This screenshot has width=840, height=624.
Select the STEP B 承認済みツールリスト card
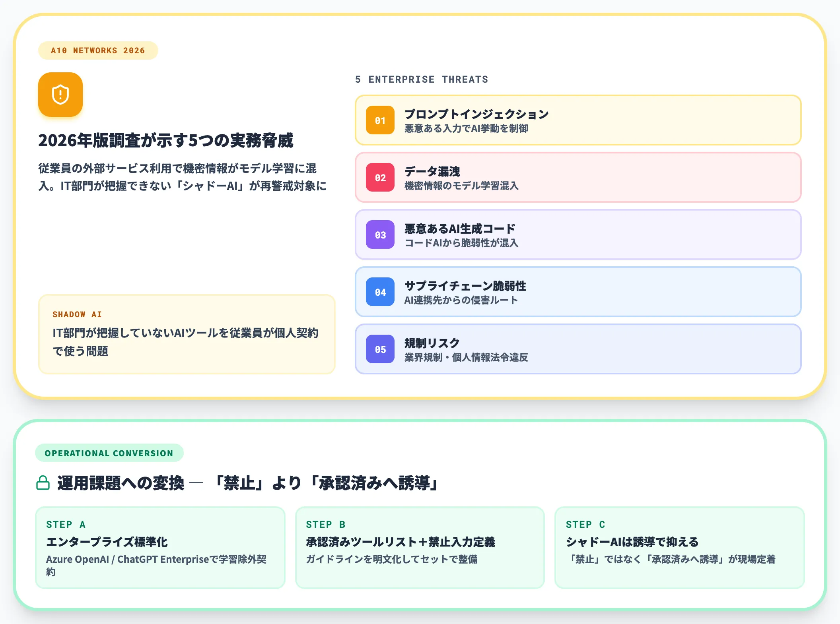click(420, 547)
